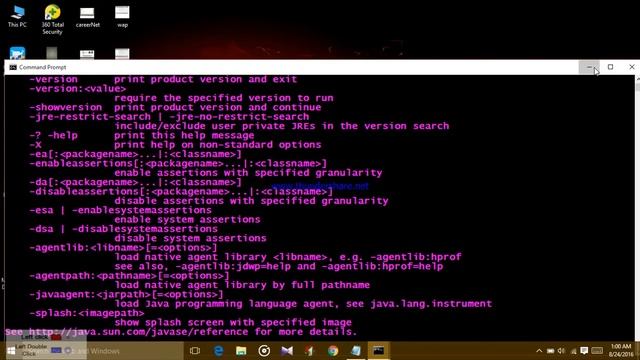Open File Explorer from the taskbar
This screenshot has width=640, height=360.
(x=241, y=351)
